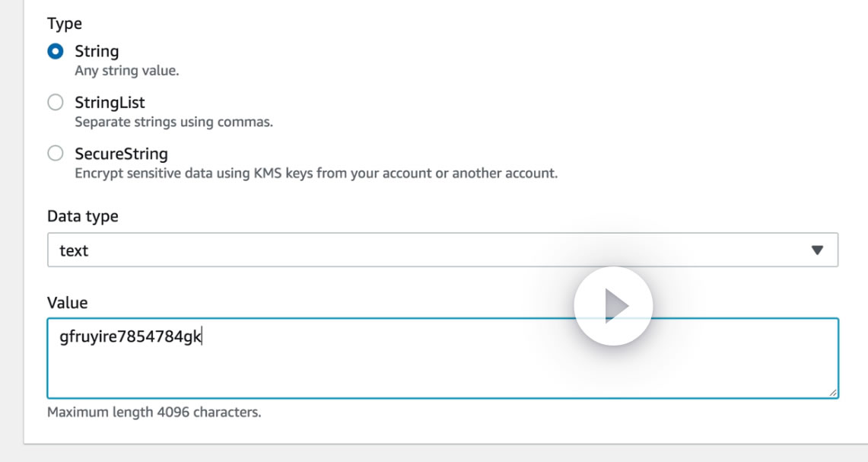
Task: Click the "Maximum length 4096 characters." hint
Action: (154, 413)
